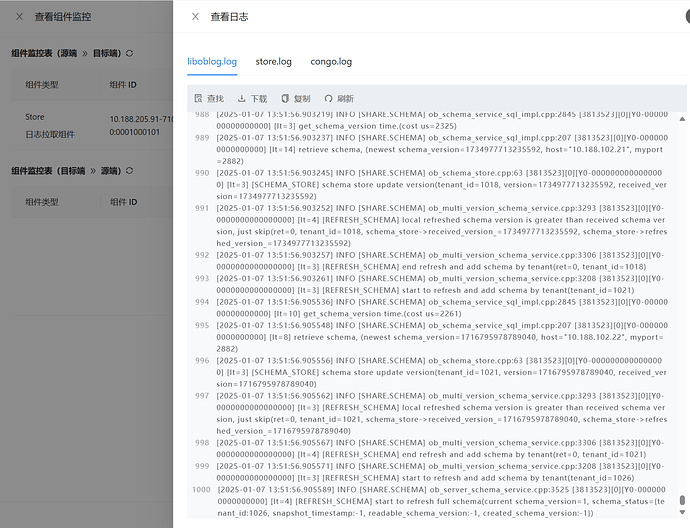Click the 下载 download icon
Viewport: 690px width, 528px height.
pyautogui.click(x=242, y=98)
